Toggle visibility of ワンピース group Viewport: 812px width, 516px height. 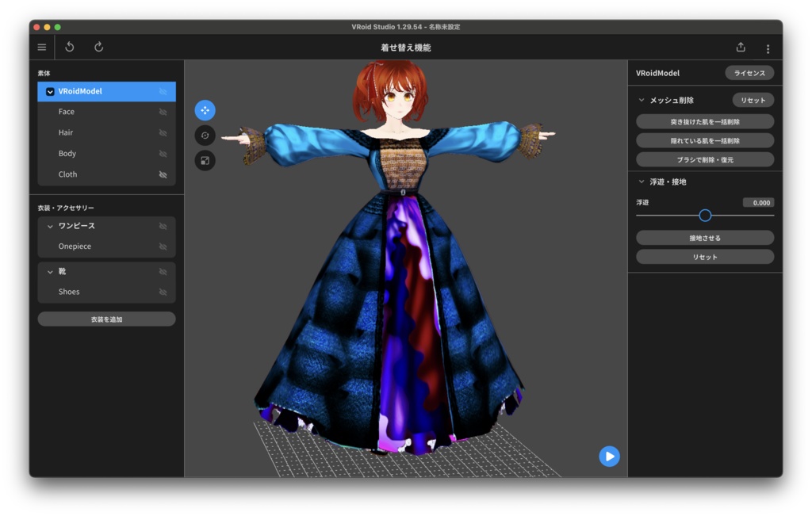click(x=163, y=226)
